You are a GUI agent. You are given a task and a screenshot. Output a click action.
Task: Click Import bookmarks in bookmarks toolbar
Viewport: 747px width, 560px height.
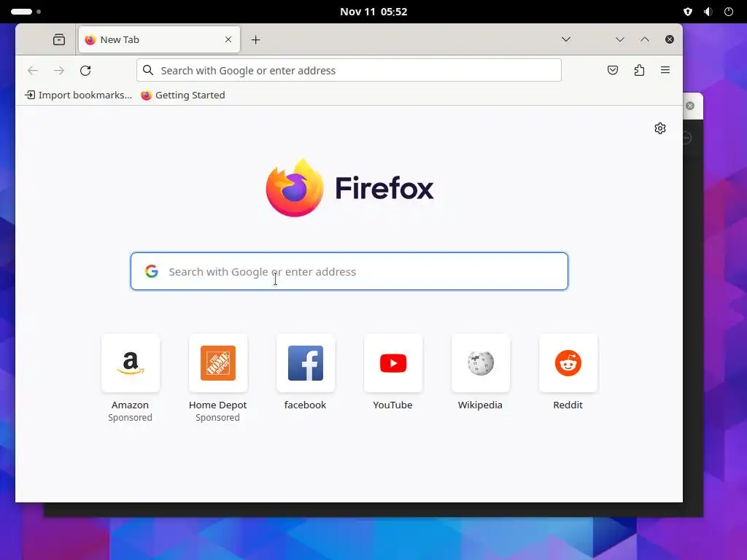coord(78,96)
